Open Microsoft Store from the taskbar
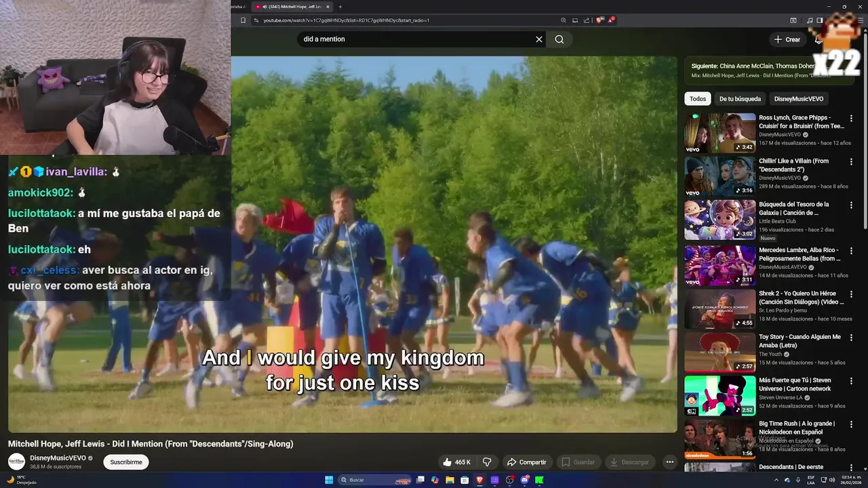This screenshot has width=868, height=488. (465, 480)
